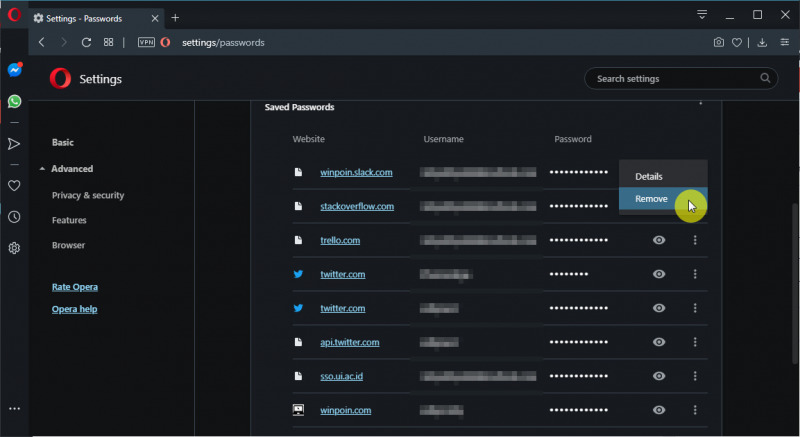Open the Rate Opera link

75,287
